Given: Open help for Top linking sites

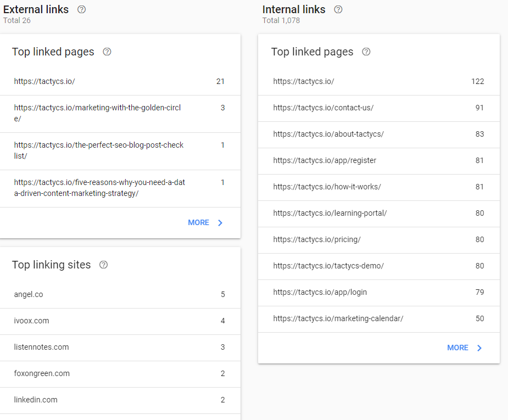Looking at the screenshot, I should pos(104,265).
